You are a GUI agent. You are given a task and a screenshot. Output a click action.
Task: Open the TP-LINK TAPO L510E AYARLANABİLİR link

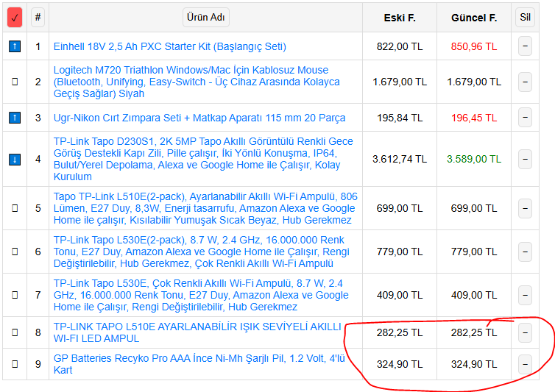pos(197,332)
